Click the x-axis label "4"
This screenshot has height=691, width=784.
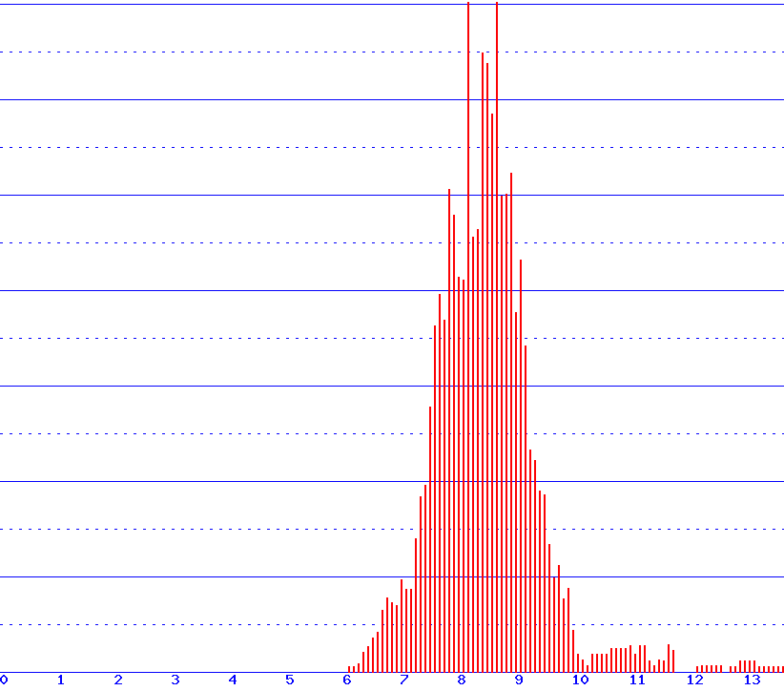pos(233,680)
